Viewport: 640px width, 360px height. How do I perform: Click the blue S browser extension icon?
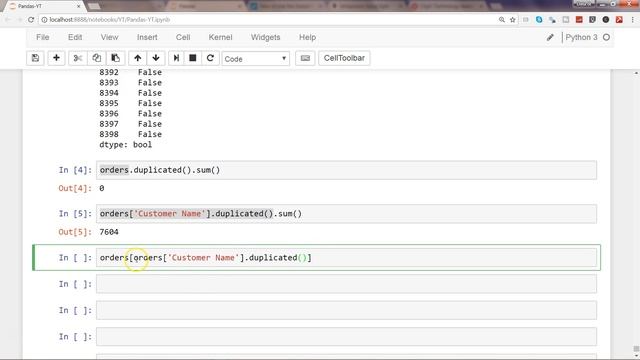(539, 20)
